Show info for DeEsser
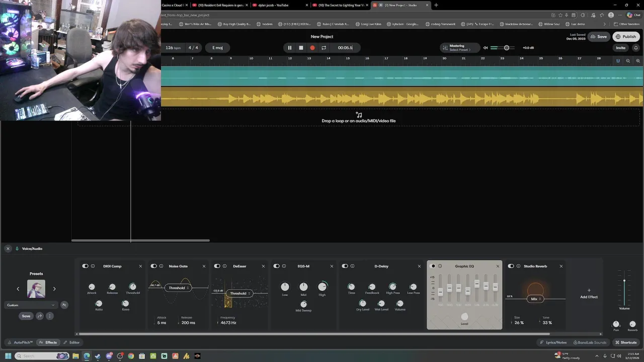This screenshot has width=644, height=362. coord(224,266)
